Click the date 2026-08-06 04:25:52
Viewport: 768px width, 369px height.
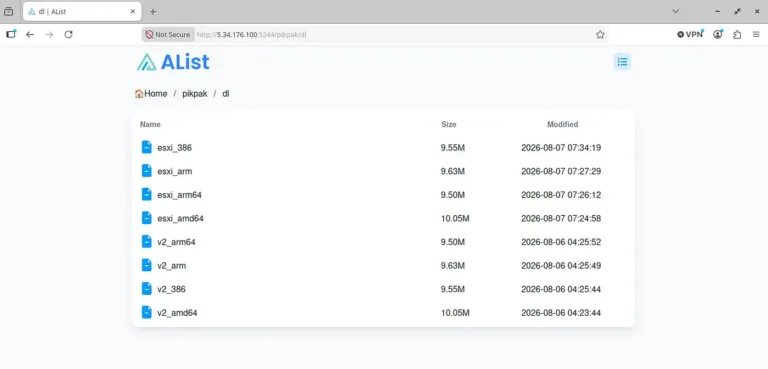pos(561,242)
